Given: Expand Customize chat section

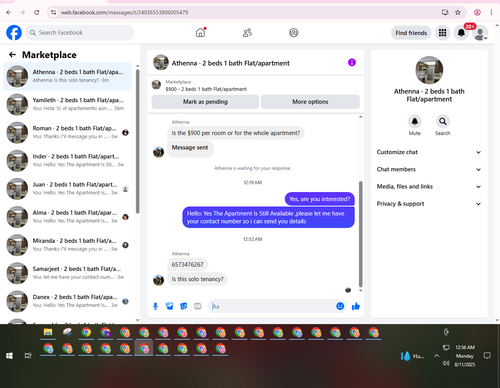Looking at the screenshot, I should [429, 152].
